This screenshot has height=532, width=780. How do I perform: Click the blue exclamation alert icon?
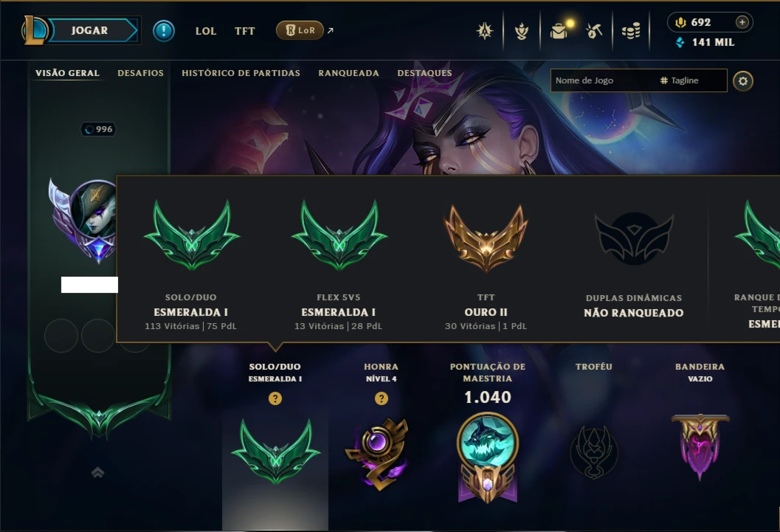164,31
